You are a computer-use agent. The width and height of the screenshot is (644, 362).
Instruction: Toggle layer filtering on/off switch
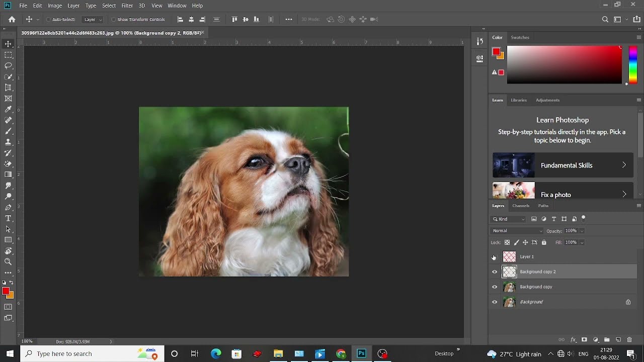583,218
